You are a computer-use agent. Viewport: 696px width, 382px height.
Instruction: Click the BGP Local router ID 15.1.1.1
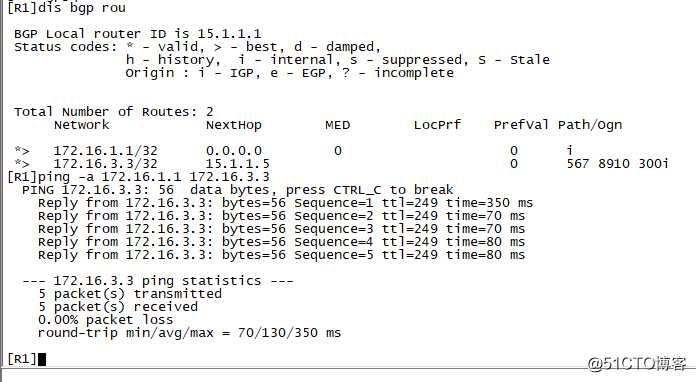(x=229, y=34)
